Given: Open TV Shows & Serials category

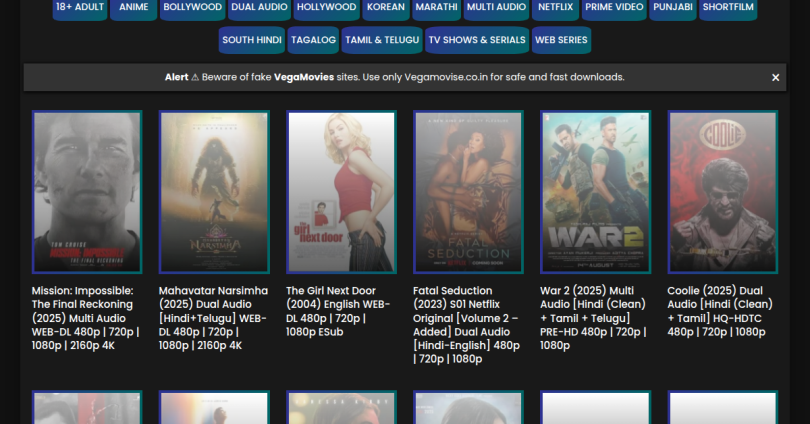Looking at the screenshot, I should point(477,40).
